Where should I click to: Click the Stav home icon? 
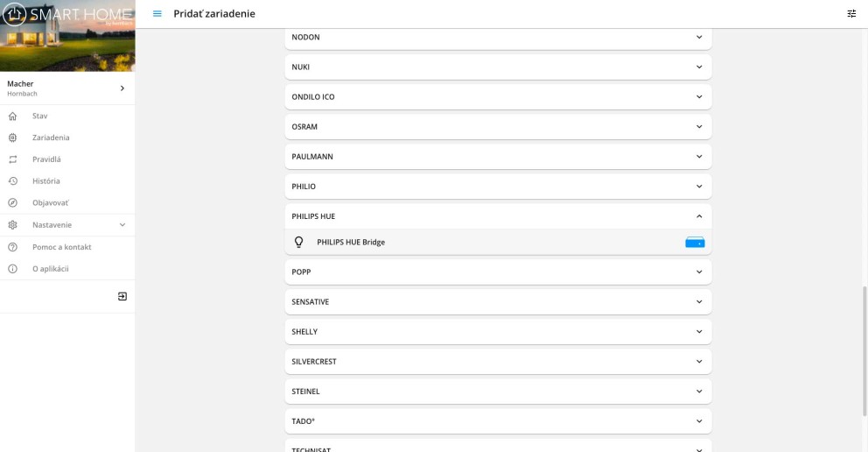(13, 116)
